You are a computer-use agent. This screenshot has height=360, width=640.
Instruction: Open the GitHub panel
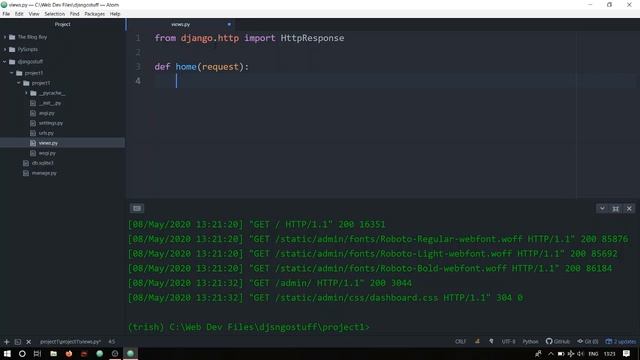pos(558,341)
